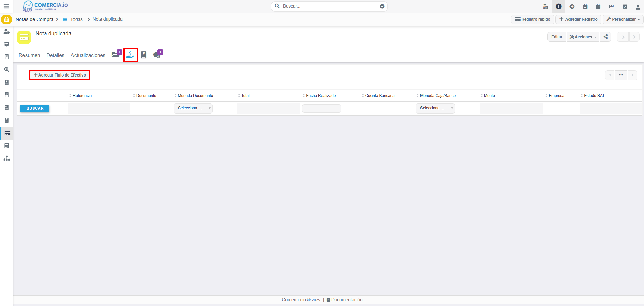The height and width of the screenshot is (306, 644).
Task: Click the ellipsis page jump button
Action: [621, 75]
